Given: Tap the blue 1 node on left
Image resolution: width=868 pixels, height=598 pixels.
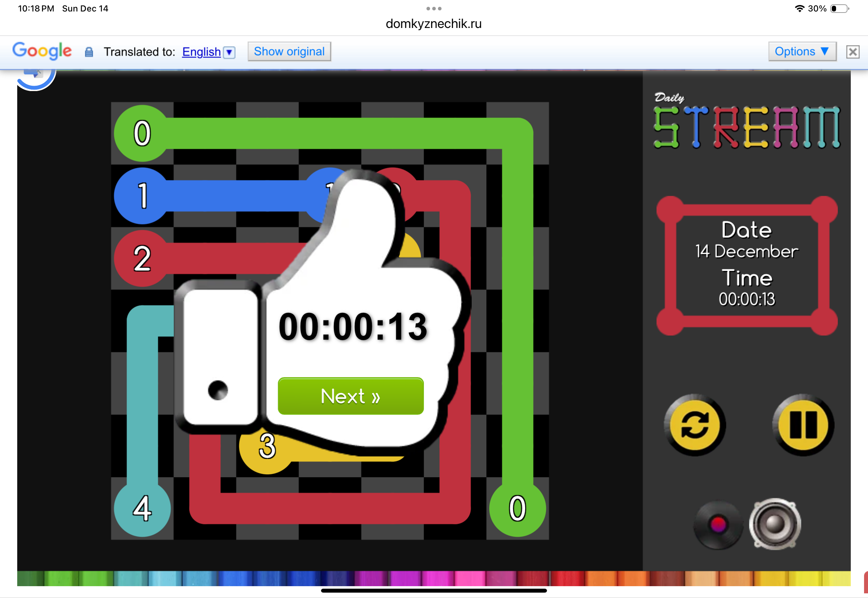Looking at the screenshot, I should (x=142, y=196).
